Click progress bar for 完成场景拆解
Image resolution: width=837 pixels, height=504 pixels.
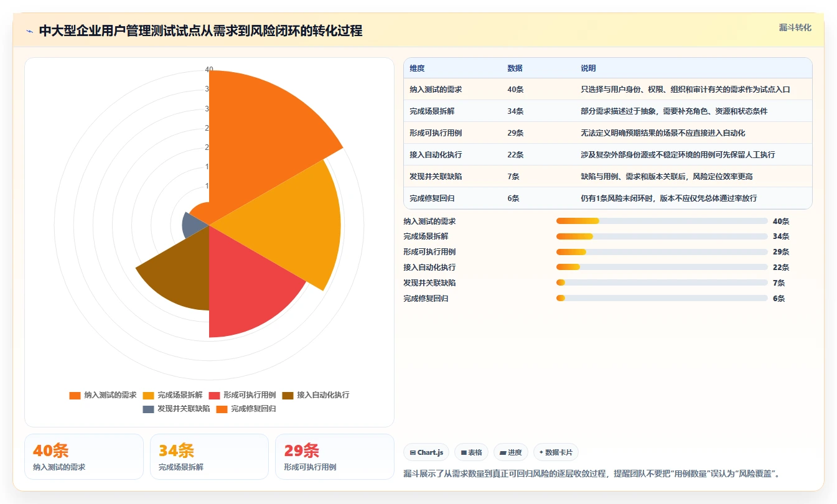click(662, 236)
